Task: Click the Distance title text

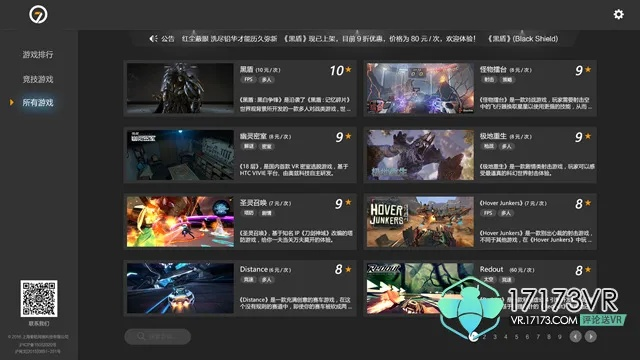Action: coord(253,269)
